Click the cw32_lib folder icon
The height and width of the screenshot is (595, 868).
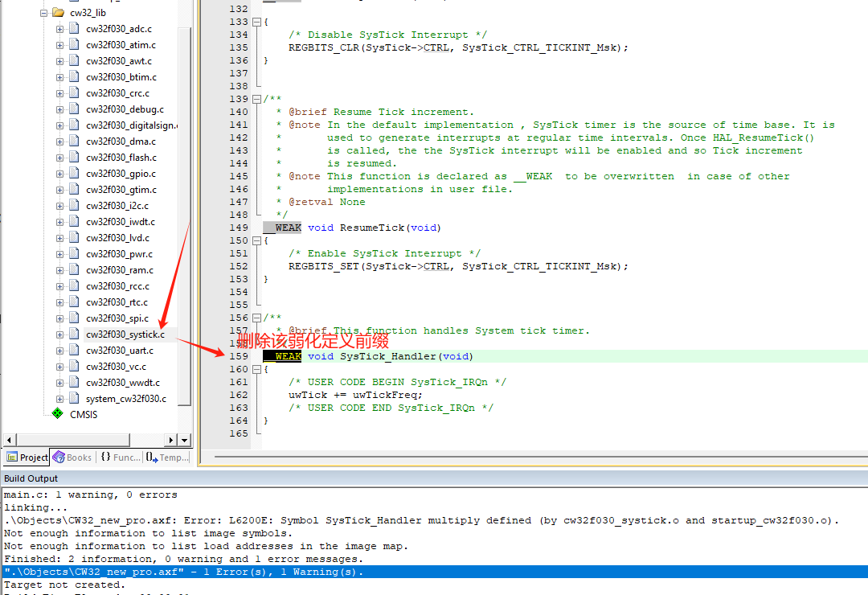[58, 12]
